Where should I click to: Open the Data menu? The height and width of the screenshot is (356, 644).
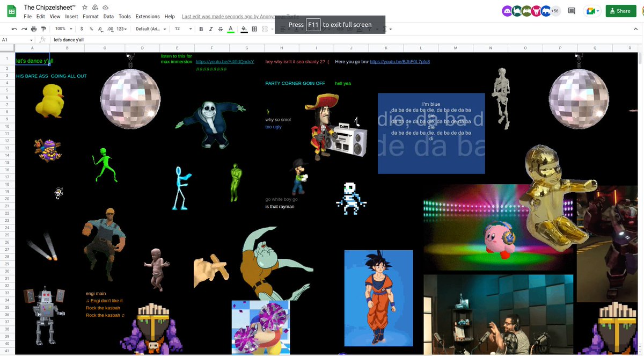pyautogui.click(x=108, y=17)
